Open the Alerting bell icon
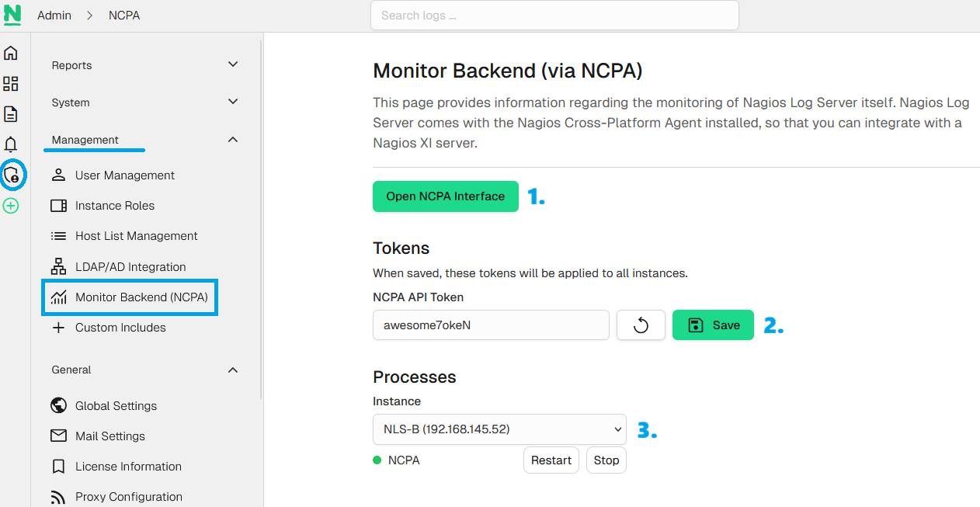 11,144
